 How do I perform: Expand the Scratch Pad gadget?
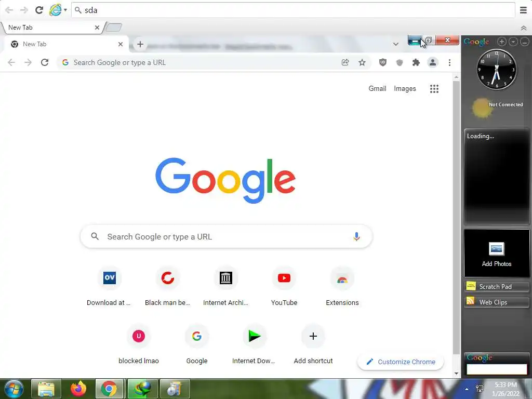tap(496, 287)
